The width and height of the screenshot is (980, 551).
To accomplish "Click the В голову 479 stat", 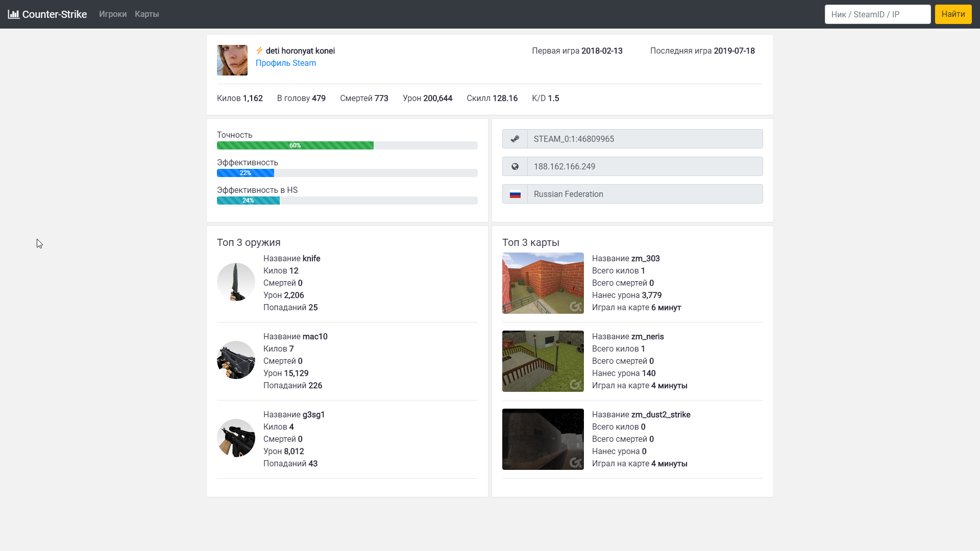I will point(301,98).
